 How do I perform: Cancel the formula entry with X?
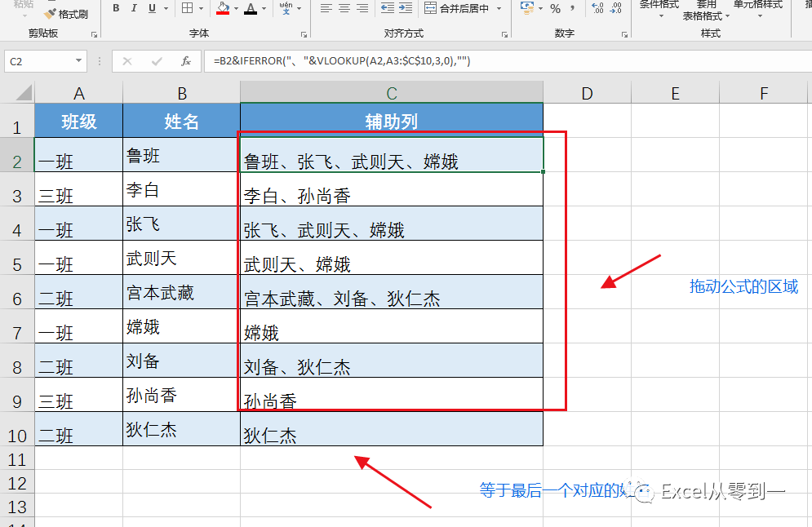click(x=126, y=62)
